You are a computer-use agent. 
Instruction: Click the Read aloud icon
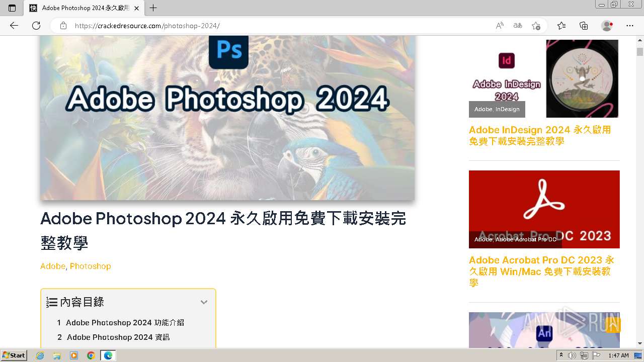coord(500,26)
